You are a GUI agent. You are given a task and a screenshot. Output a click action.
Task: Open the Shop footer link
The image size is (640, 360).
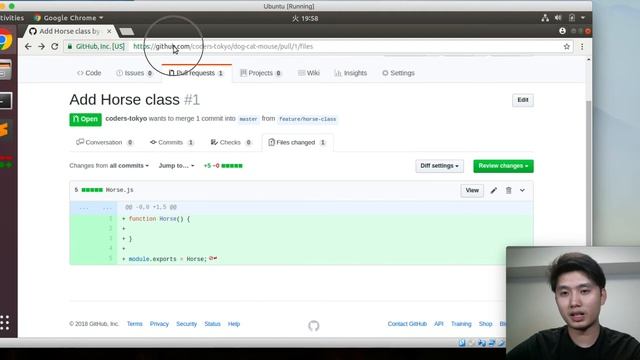coord(485,324)
